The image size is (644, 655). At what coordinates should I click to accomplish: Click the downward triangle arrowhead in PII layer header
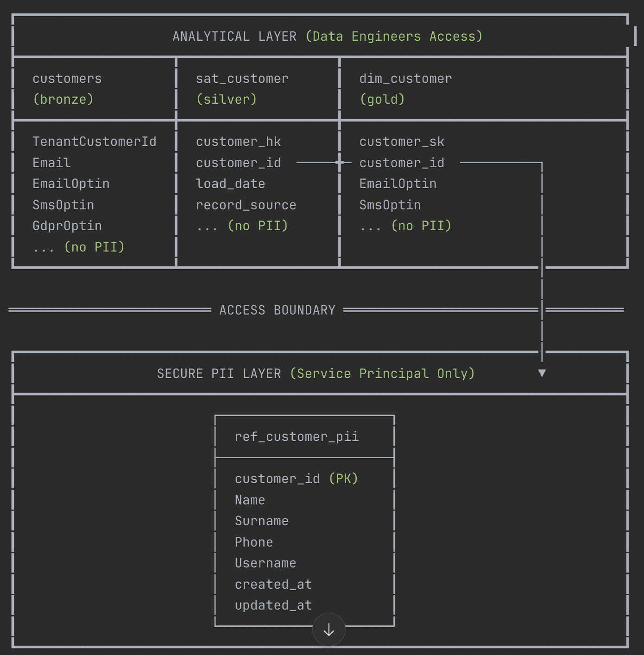click(542, 373)
